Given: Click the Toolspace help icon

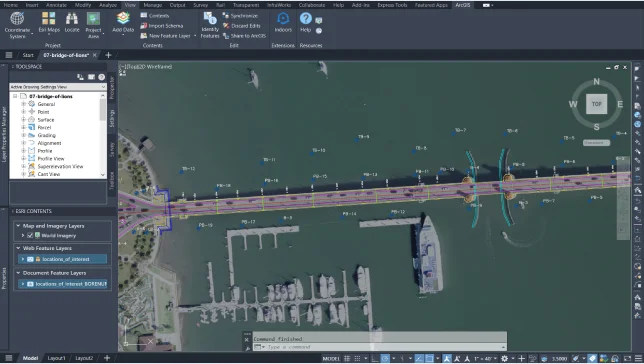Looking at the screenshot, I should pyautogui.click(x=101, y=77).
